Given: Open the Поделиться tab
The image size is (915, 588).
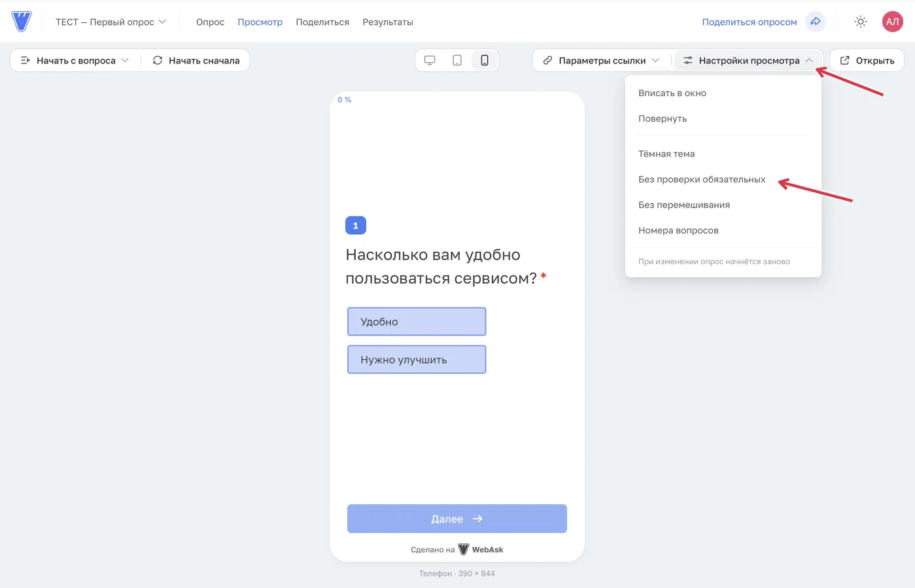Looking at the screenshot, I should click(322, 22).
